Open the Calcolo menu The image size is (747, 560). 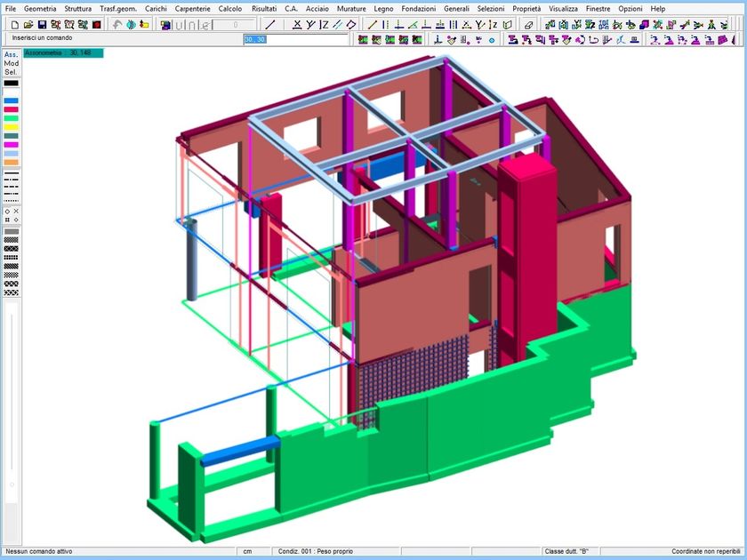[230, 9]
